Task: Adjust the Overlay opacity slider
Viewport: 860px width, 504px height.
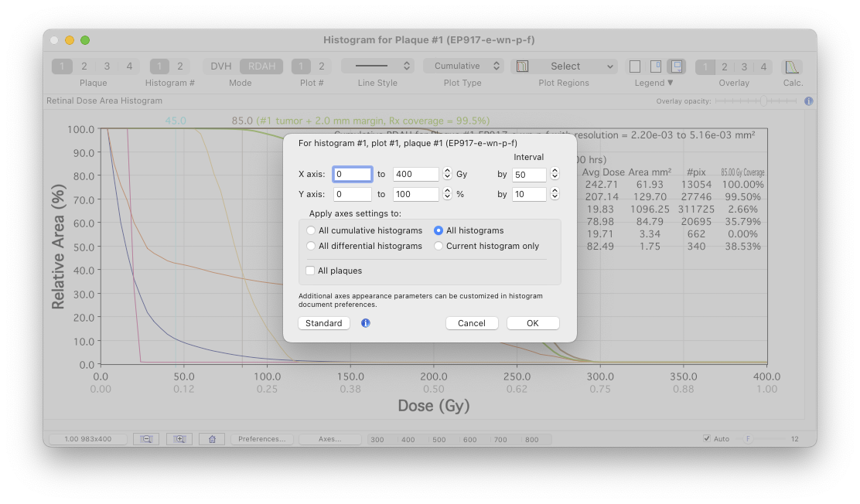Action: click(763, 101)
